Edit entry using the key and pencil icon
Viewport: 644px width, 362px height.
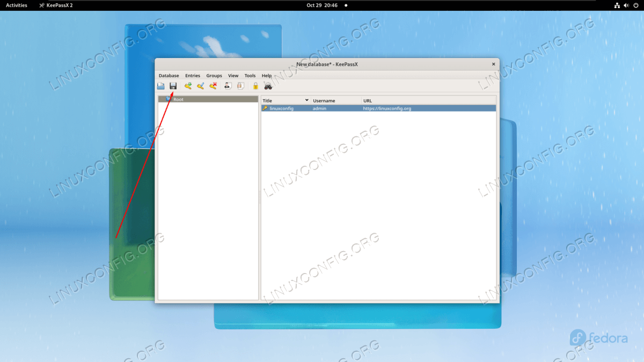pos(200,86)
